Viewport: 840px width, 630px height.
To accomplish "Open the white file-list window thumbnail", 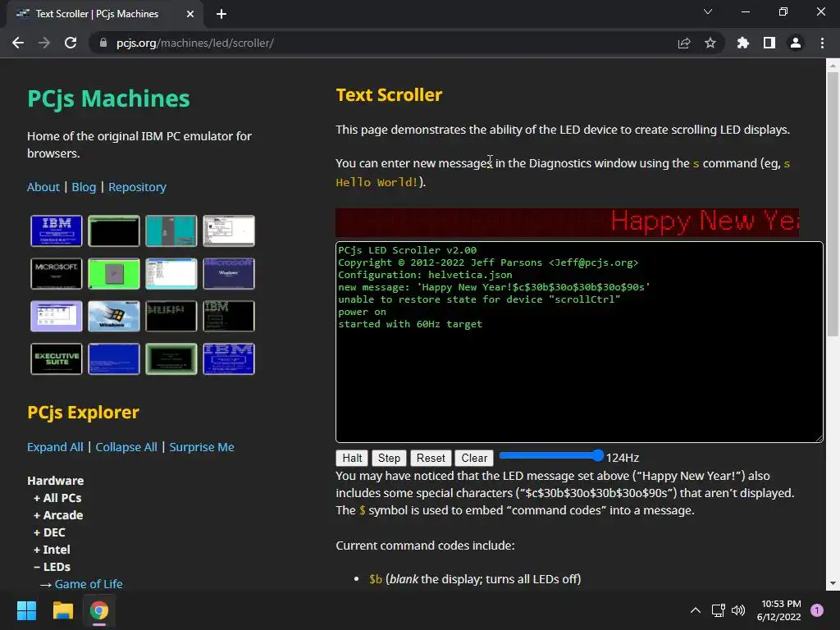I will click(x=171, y=273).
